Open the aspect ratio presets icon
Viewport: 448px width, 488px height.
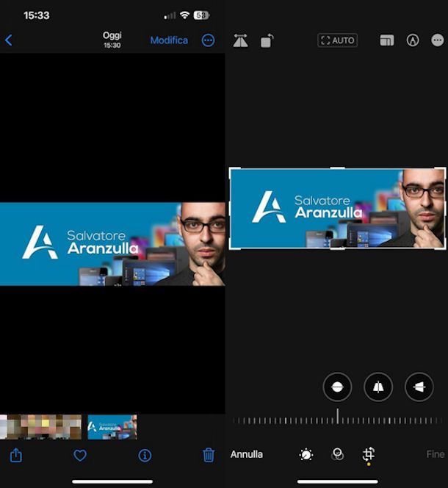[x=387, y=40]
